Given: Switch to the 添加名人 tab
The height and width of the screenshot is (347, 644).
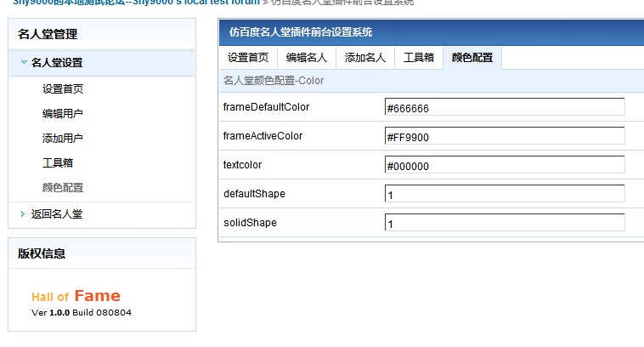Looking at the screenshot, I should coord(365,58).
